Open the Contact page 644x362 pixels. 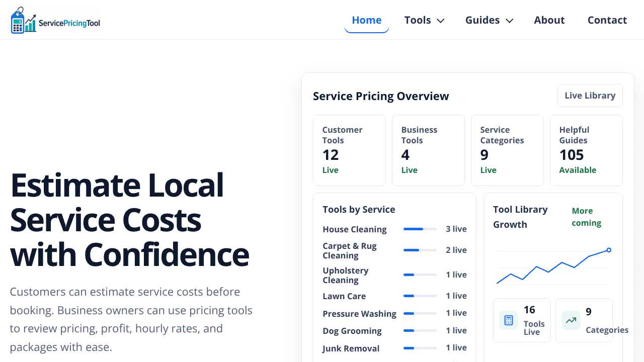click(x=607, y=20)
